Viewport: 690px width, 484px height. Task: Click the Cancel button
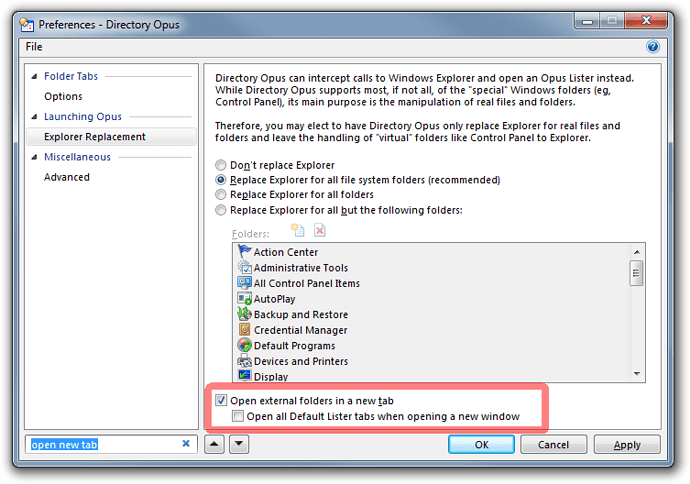[x=553, y=444]
